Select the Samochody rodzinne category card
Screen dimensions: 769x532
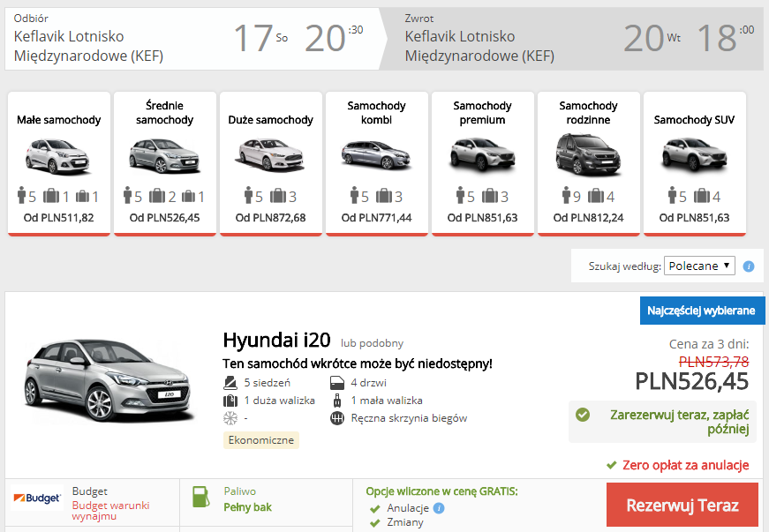589,163
